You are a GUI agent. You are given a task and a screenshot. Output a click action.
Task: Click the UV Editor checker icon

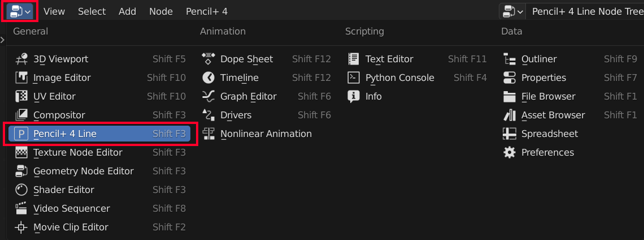pos(21,96)
